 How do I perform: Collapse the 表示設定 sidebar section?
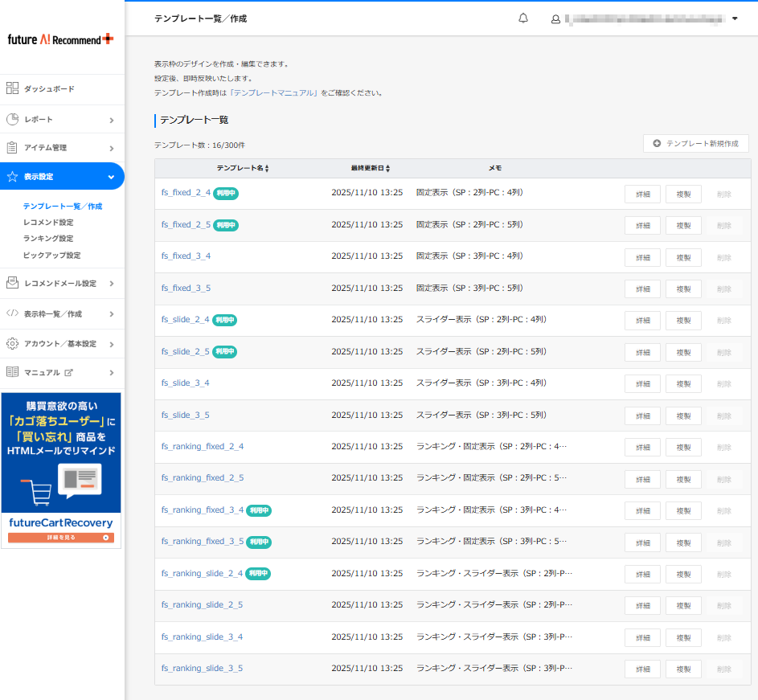click(111, 177)
